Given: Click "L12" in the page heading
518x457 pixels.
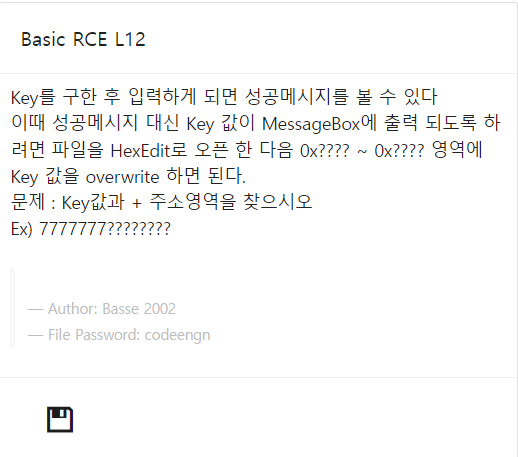Looking at the screenshot, I should (x=130, y=39).
